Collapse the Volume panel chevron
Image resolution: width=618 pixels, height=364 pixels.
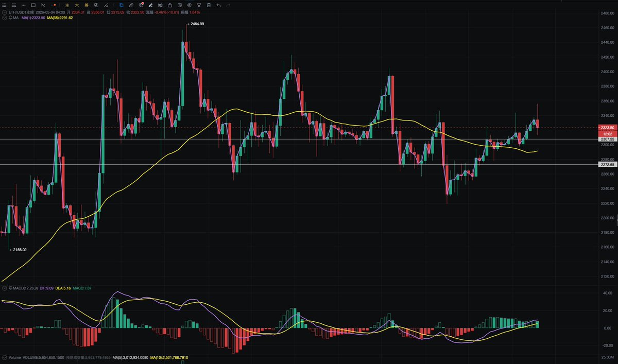point(4,357)
